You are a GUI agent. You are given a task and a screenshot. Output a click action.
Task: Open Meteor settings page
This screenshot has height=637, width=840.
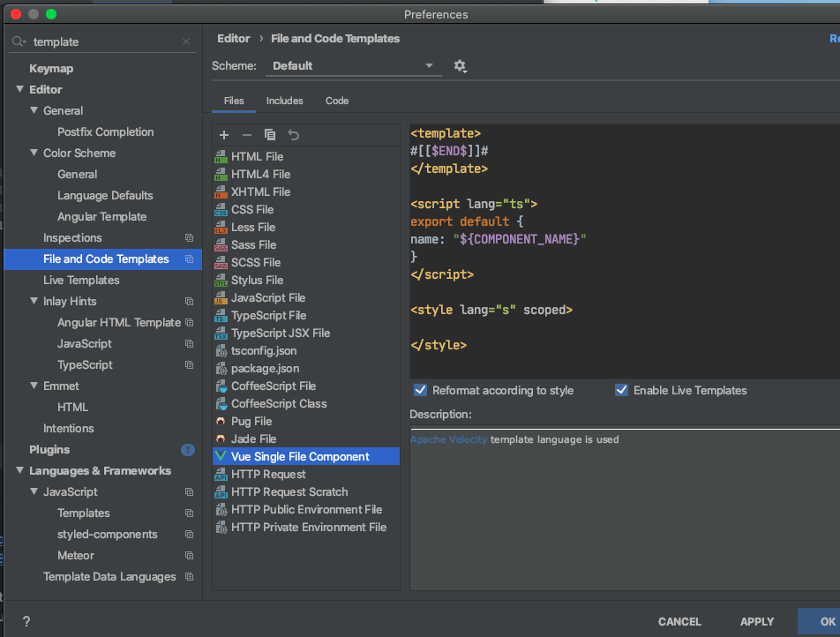pyautogui.click(x=76, y=556)
